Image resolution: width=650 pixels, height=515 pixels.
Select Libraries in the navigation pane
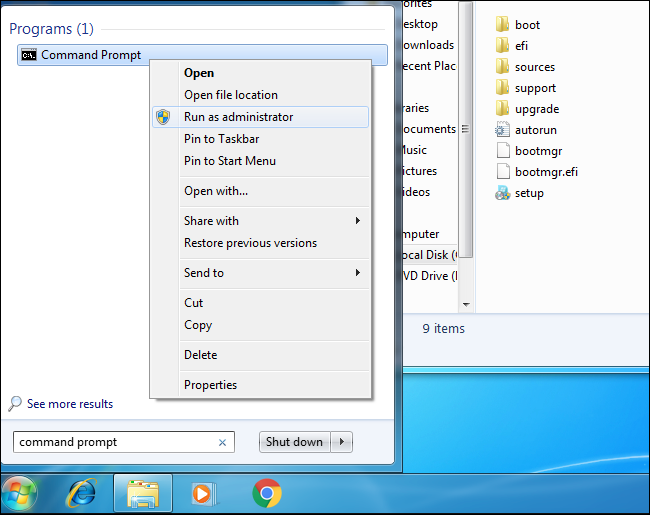[416, 108]
